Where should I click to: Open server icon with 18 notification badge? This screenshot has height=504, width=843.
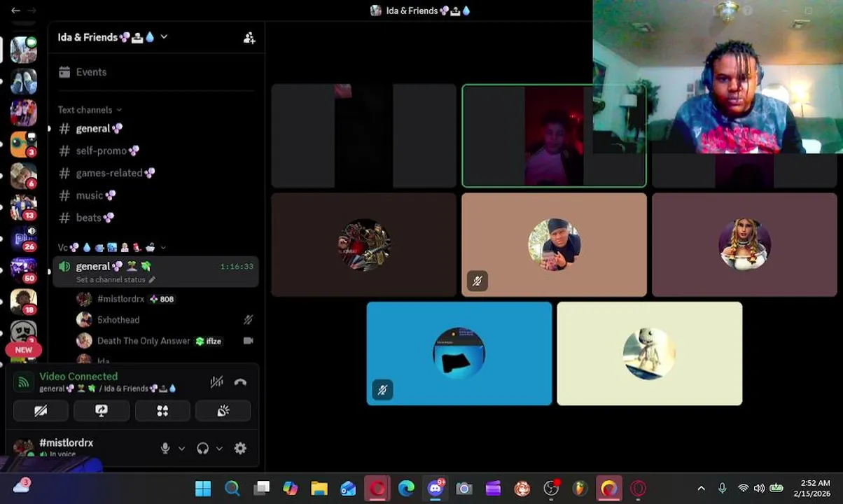(23, 302)
